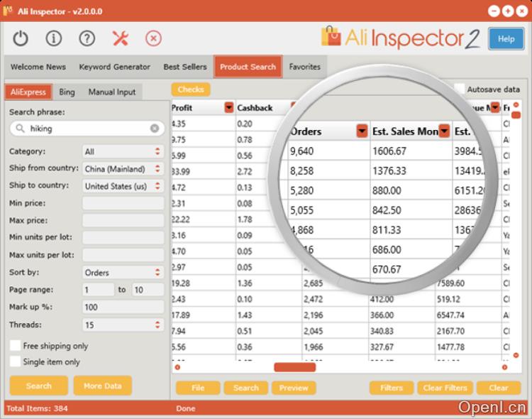
Task: Click the Filters button
Action: (392, 388)
